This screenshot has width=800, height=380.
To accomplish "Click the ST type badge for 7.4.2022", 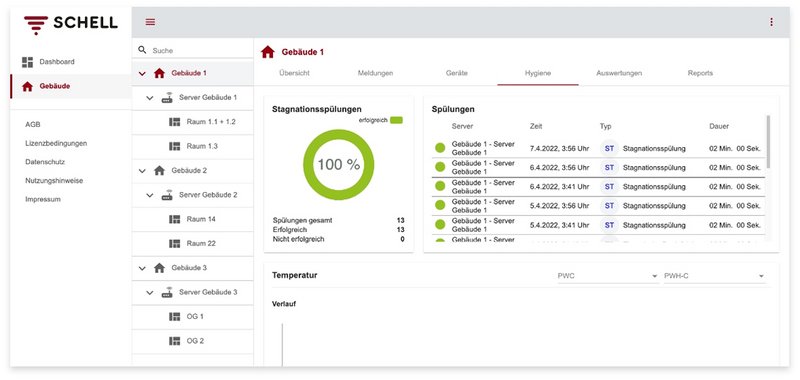I will tap(609, 148).
